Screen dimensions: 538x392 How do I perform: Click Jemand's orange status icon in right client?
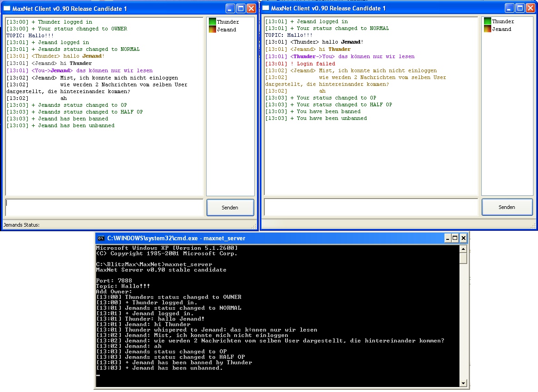[x=487, y=29]
